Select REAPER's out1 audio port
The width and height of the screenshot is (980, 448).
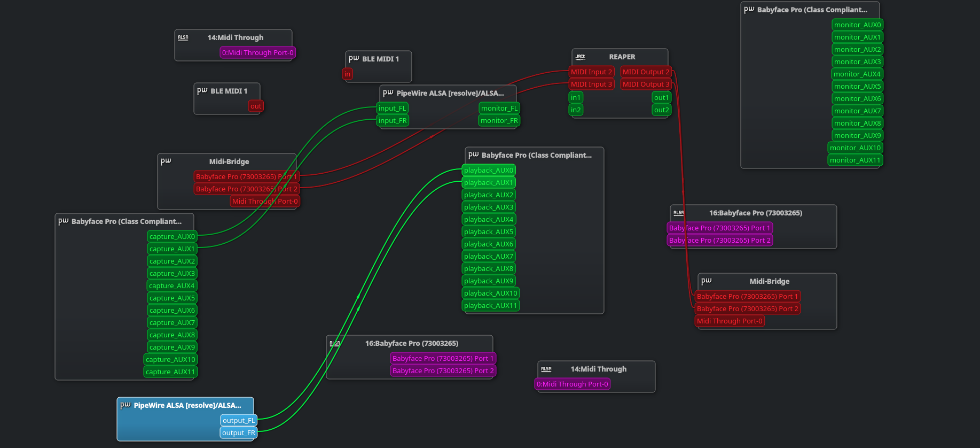coord(662,97)
